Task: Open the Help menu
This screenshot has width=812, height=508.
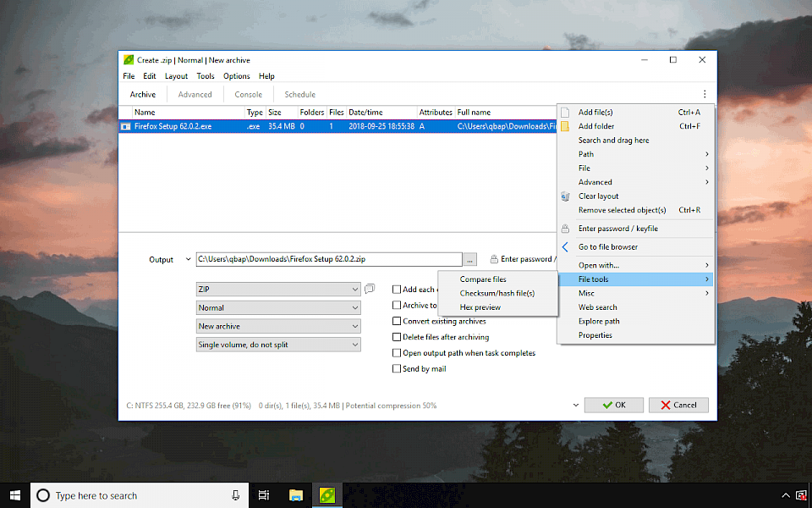Action: (266, 76)
